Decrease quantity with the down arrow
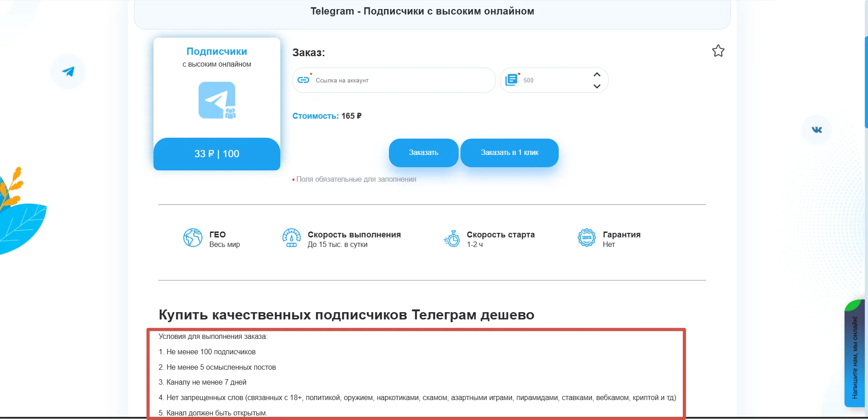Screen dimensions: 868x420 pyautogui.click(x=597, y=86)
